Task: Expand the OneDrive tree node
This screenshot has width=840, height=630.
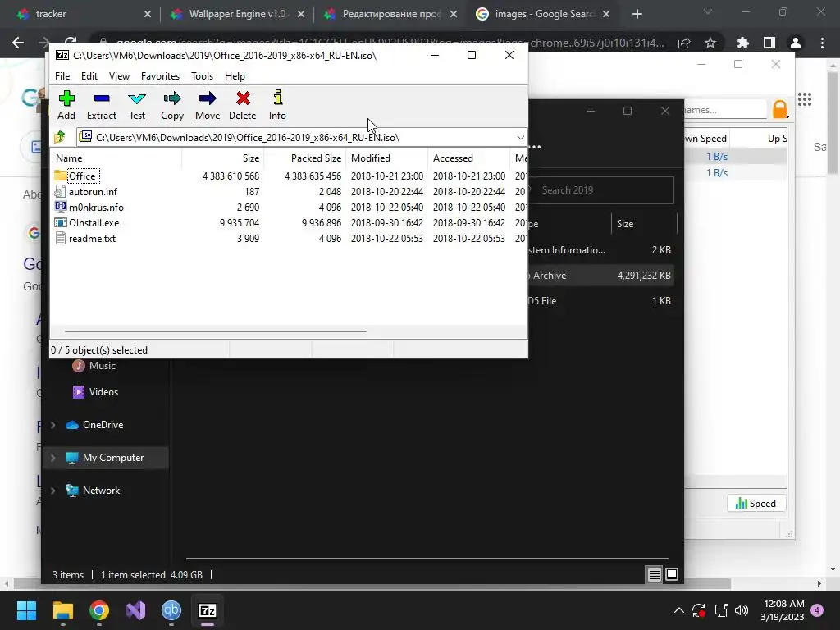Action: (53, 425)
